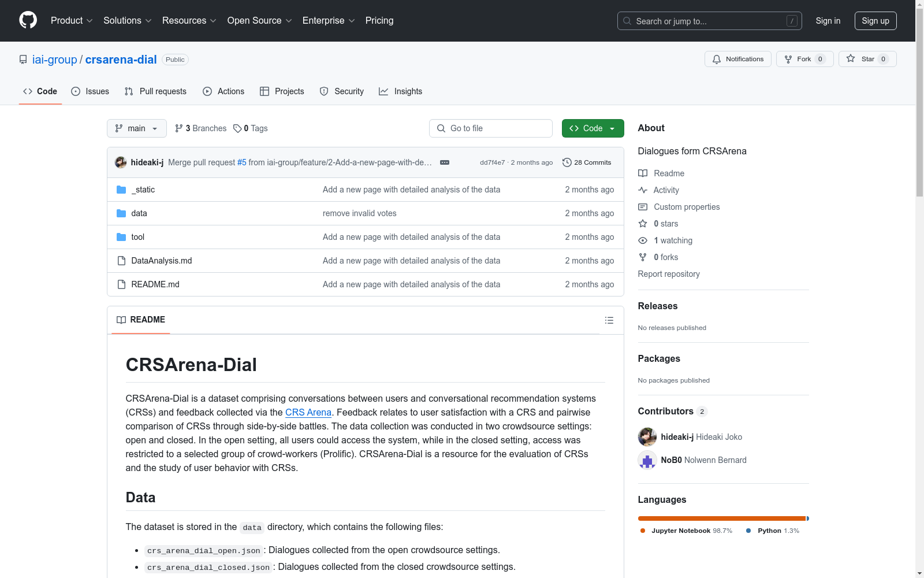
Task: Click the Go to file search field
Action: (491, 128)
